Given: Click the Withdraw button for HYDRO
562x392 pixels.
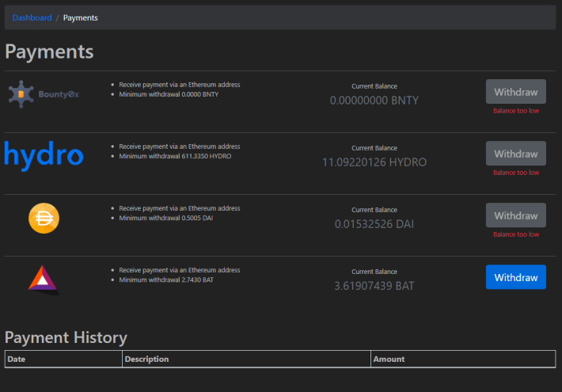Looking at the screenshot, I should tap(516, 153).
